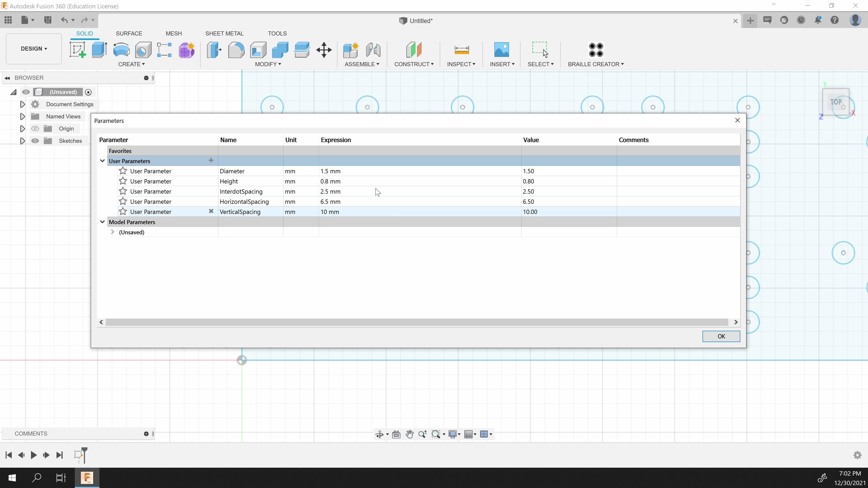Screen dimensions: 868x488
Task: Expand the Model Parameters section
Action: [103, 222]
